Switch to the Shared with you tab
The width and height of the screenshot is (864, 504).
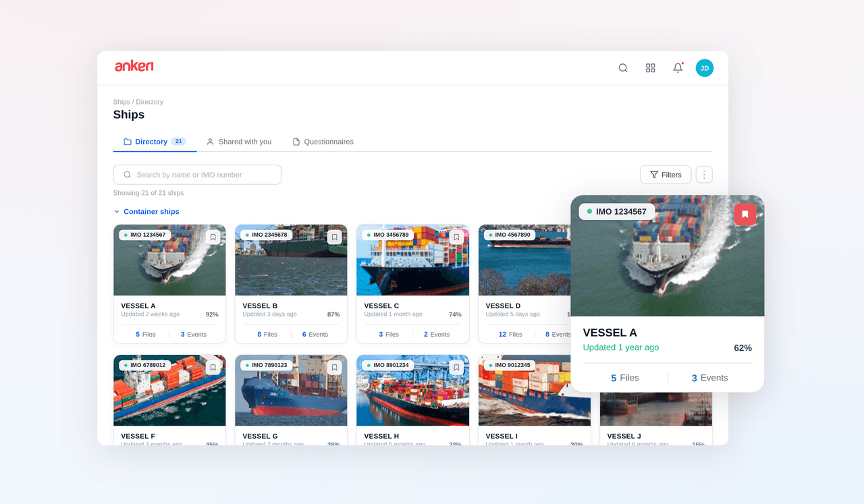(239, 142)
